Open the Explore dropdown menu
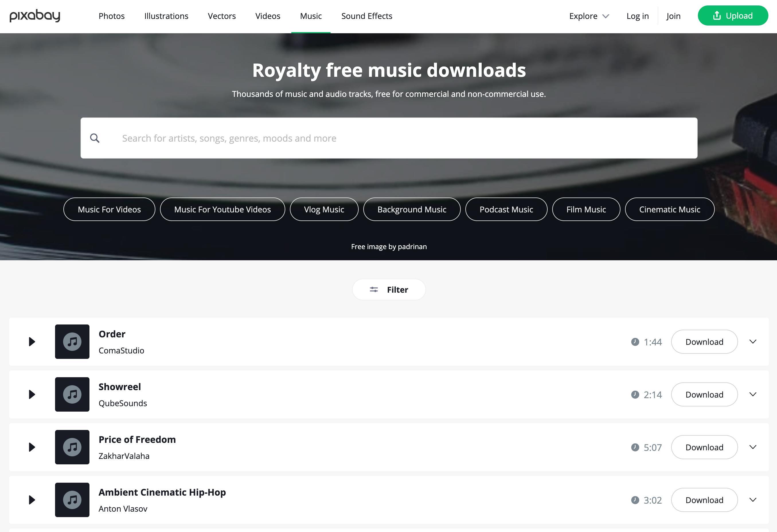 point(589,16)
